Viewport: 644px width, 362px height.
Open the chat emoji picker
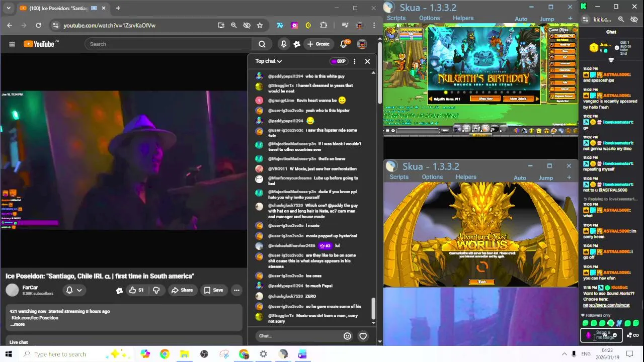tap(347, 336)
